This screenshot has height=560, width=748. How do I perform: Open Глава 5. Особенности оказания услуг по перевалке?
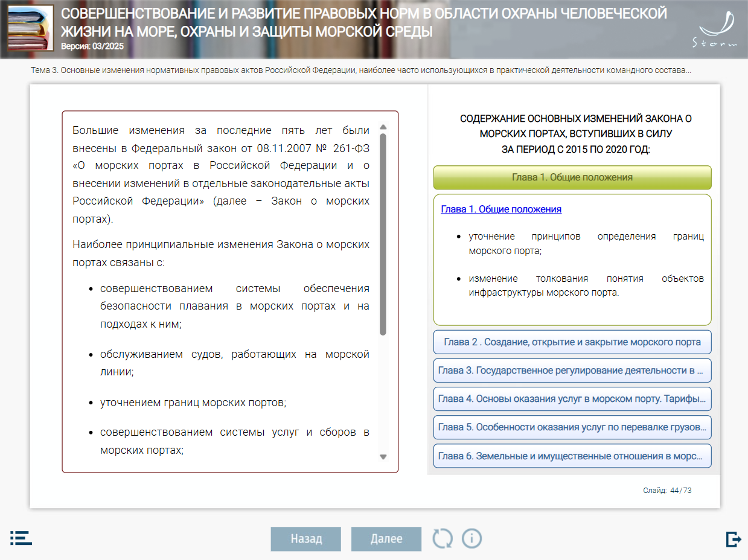[572, 427]
